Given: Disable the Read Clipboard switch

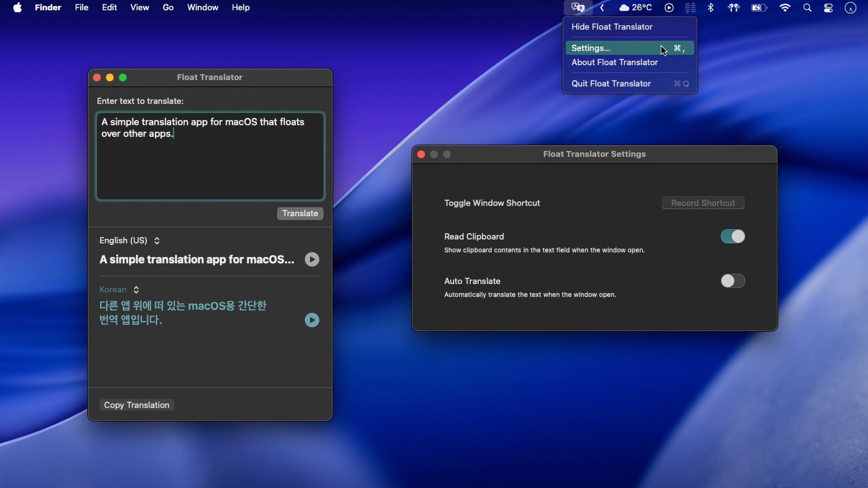Looking at the screenshot, I should tap(732, 236).
